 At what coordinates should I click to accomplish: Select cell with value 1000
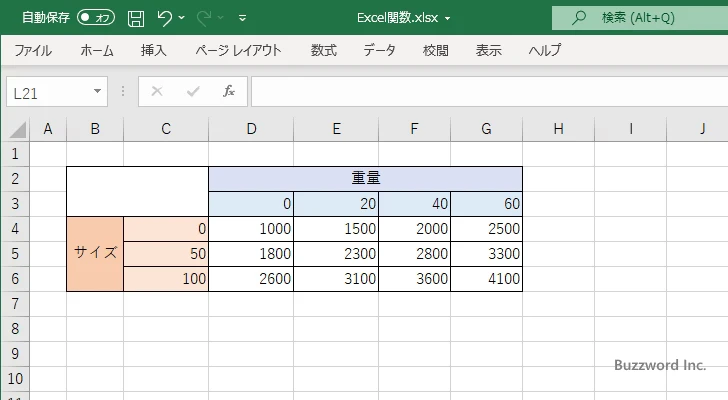point(251,229)
